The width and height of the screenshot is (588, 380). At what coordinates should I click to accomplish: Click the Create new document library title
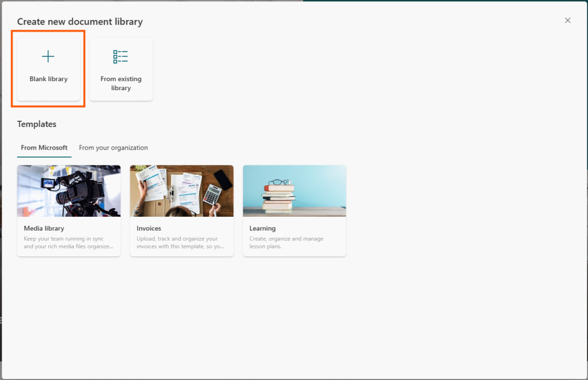(x=80, y=22)
